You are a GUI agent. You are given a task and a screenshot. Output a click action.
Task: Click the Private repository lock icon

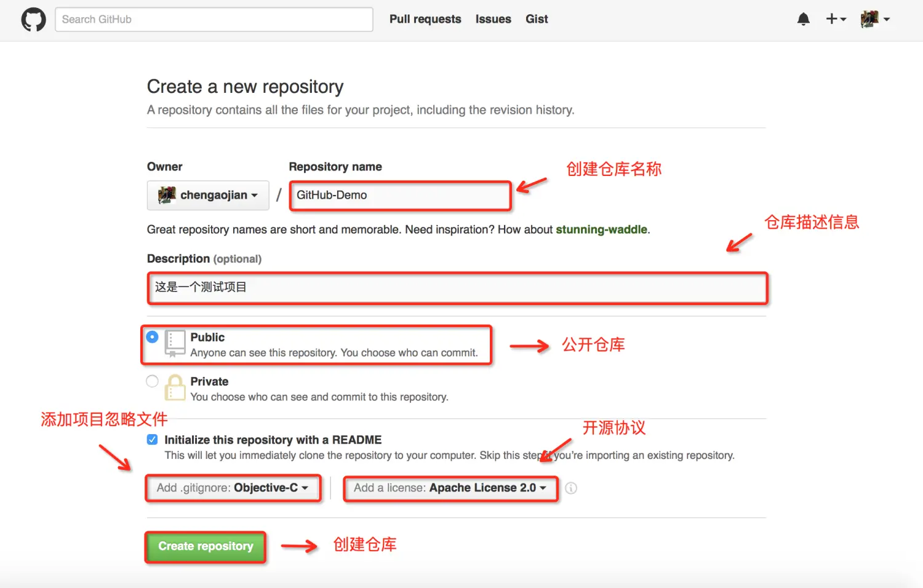[x=175, y=387]
